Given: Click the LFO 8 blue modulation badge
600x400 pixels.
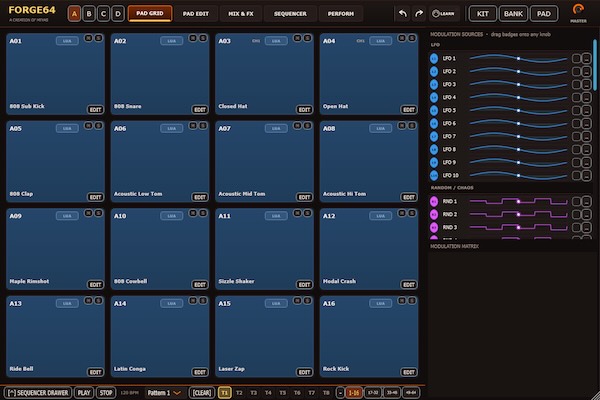Looking at the screenshot, I should click(x=434, y=150).
